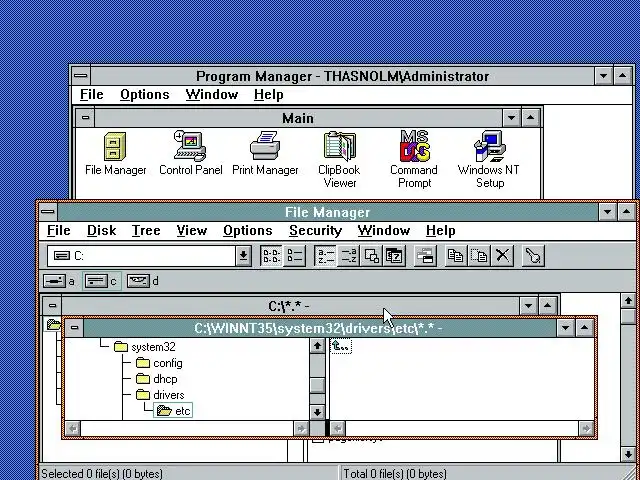Open Program Manager Options menu
This screenshot has width=640, height=480.
144,95
